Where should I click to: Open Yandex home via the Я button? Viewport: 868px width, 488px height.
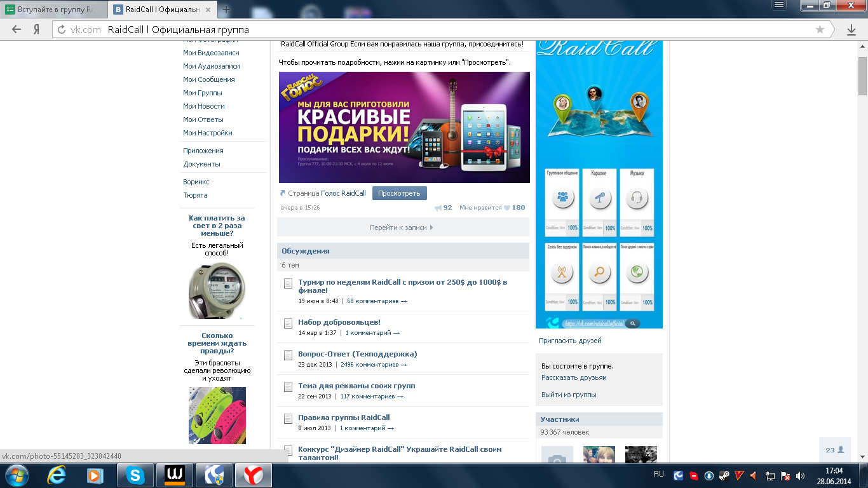pos(37,29)
